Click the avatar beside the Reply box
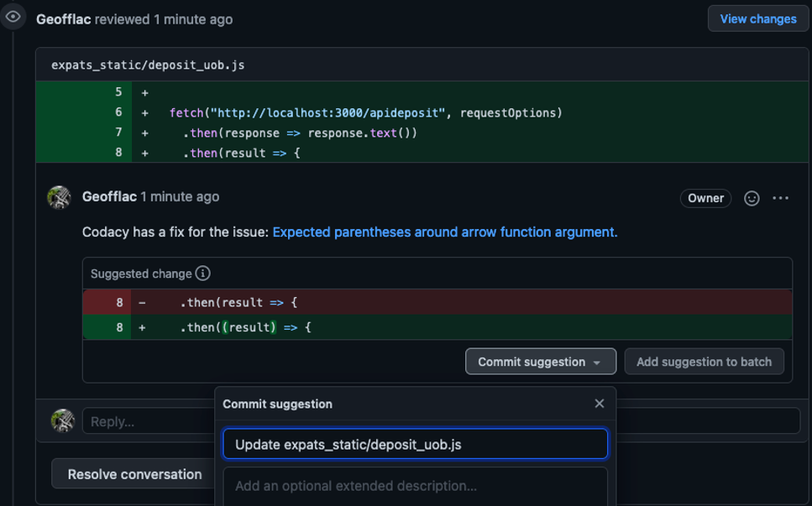 [x=63, y=420]
